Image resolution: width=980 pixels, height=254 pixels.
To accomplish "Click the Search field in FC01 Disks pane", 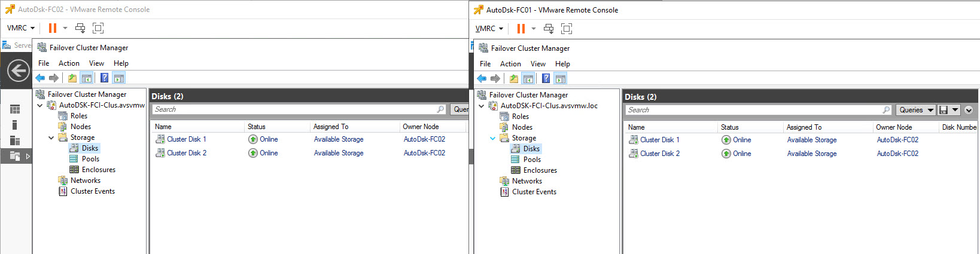I will [754, 110].
